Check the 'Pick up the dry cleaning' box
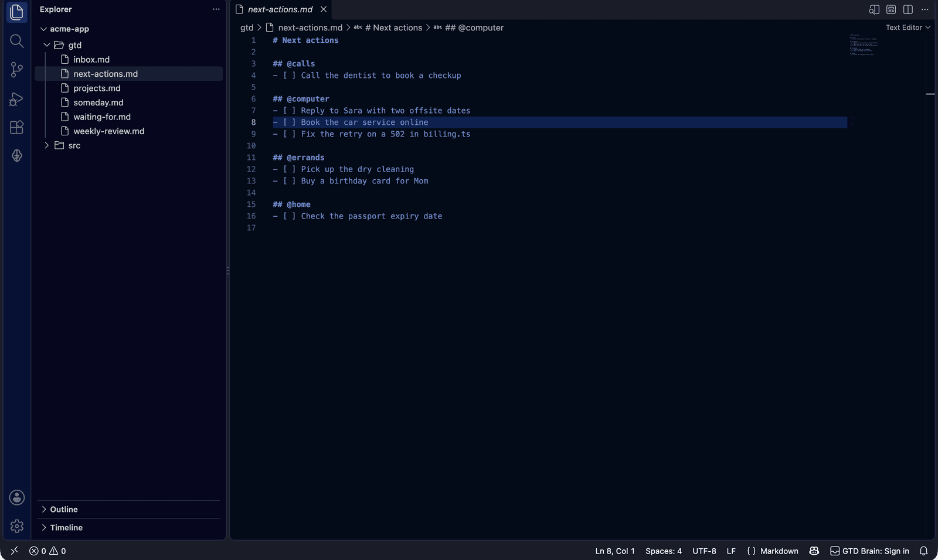 (x=290, y=169)
